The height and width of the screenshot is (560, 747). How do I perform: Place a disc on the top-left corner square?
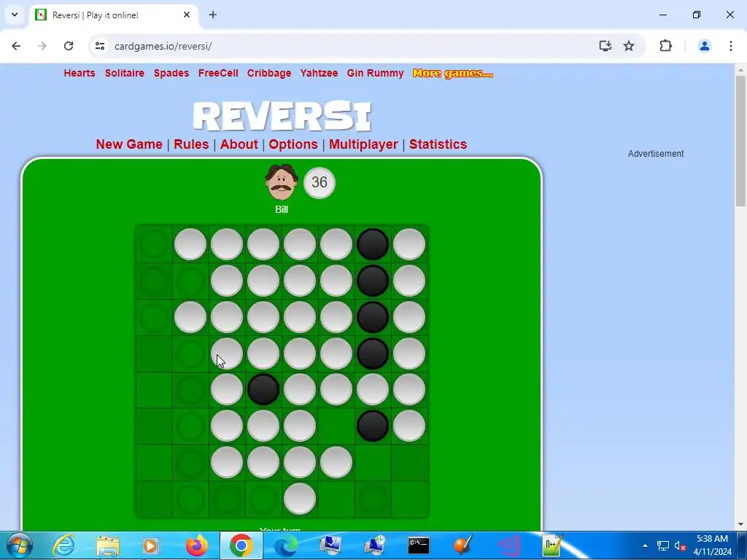(x=154, y=244)
